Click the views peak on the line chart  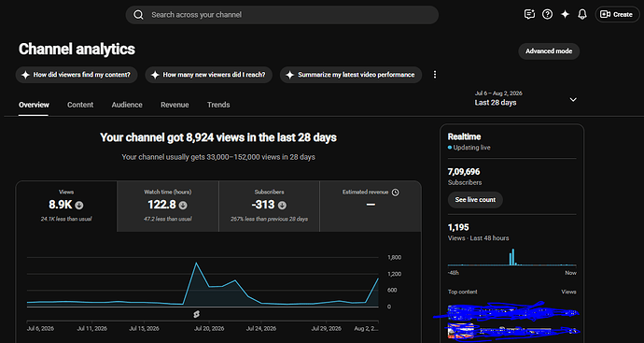point(196,263)
